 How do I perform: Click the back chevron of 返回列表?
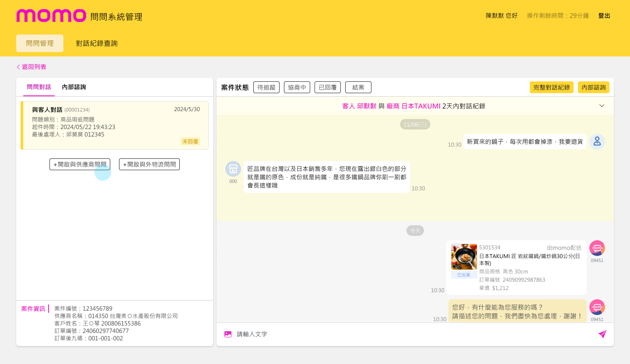[x=18, y=67]
